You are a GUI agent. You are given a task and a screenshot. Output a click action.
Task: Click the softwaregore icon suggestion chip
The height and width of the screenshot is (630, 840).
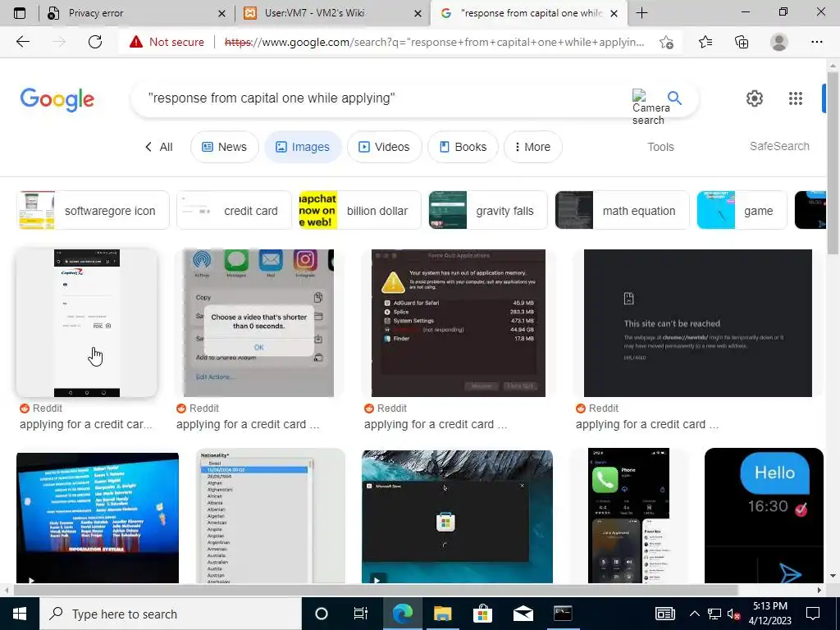[94, 210]
